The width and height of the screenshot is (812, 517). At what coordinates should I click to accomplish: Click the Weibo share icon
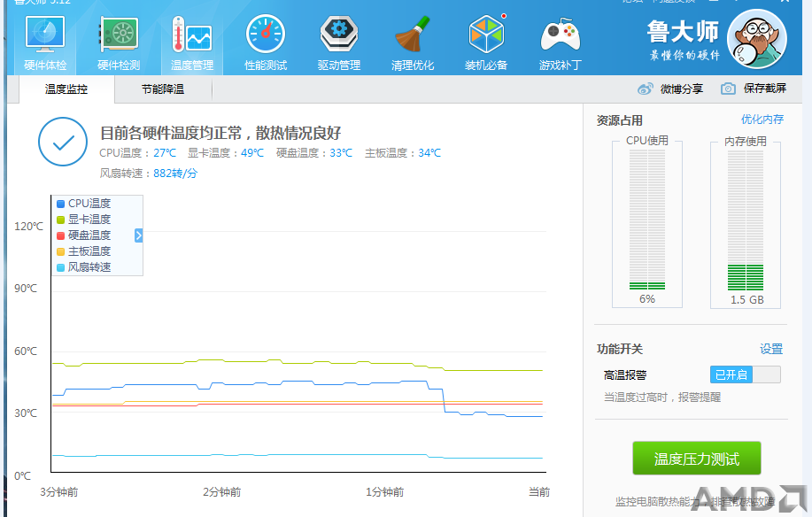(x=646, y=89)
